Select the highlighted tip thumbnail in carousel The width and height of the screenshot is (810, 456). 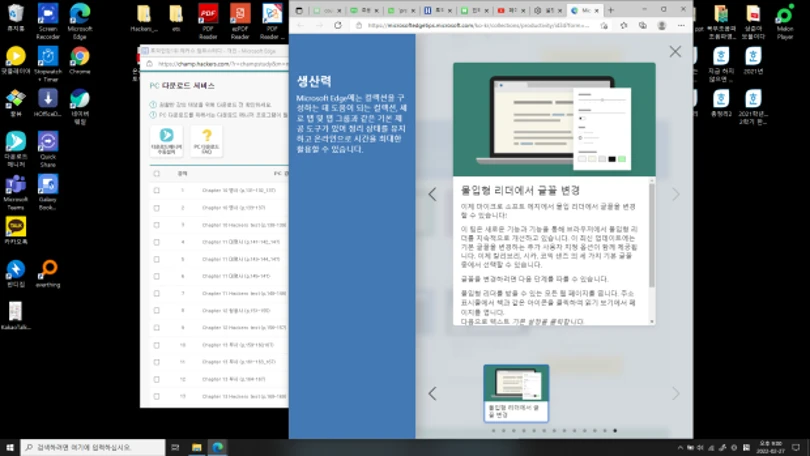click(516, 393)
